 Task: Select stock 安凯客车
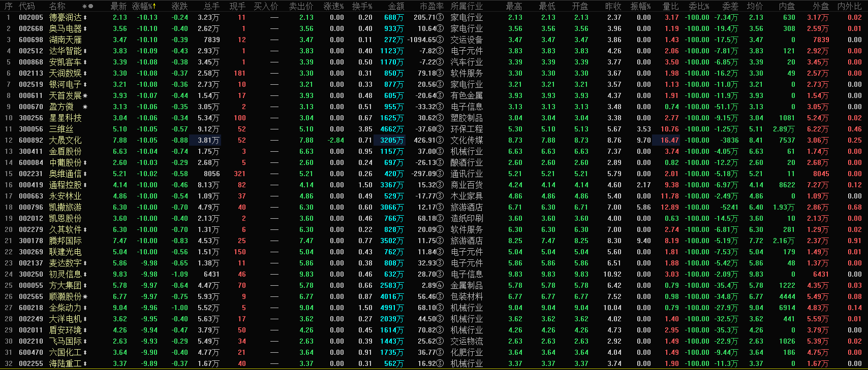coord(65,62)
